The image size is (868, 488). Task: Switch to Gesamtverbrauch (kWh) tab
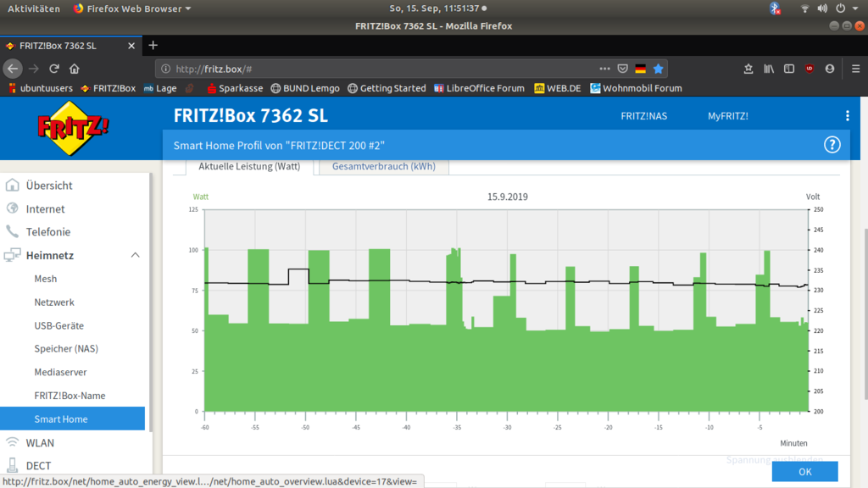click(384, 166)
